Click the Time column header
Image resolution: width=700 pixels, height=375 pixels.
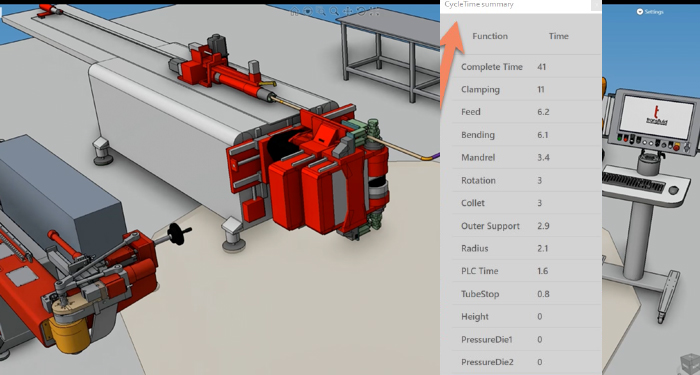tap(558, 36)
